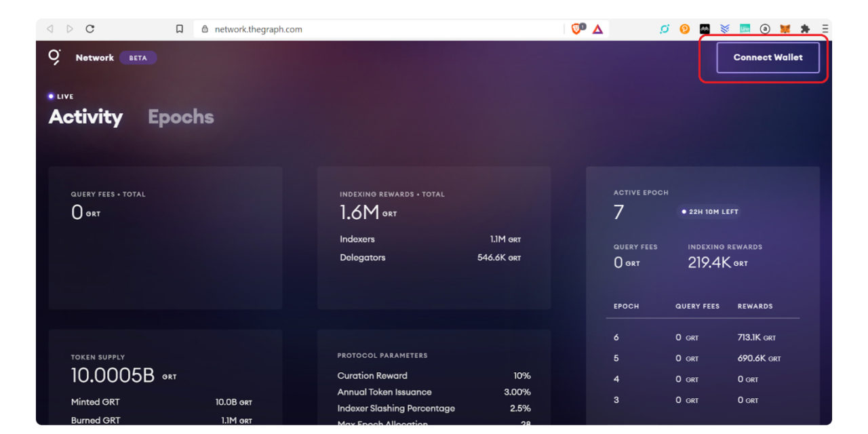Click the Network header link
This screenshot has height=434, width=868.
[x=94, y=58]
